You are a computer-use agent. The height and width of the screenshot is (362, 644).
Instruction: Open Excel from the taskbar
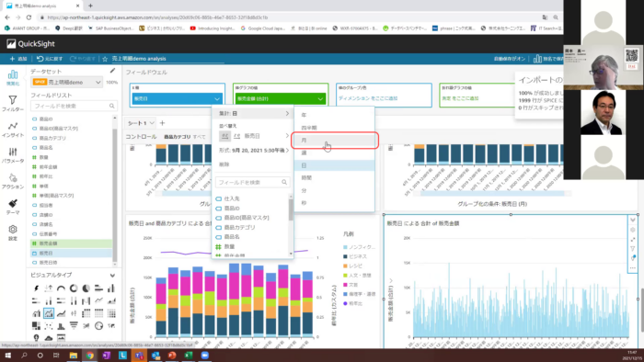coord(189,355)
